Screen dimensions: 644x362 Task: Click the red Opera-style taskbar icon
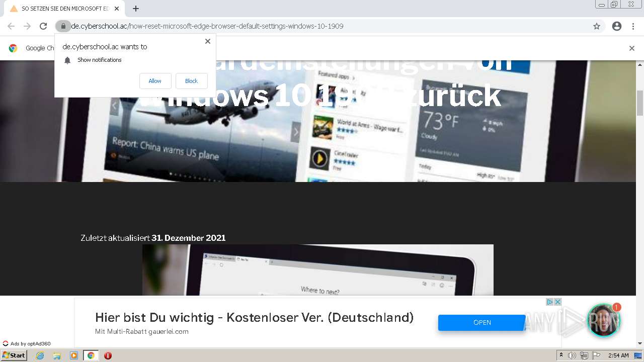(108, 355)
